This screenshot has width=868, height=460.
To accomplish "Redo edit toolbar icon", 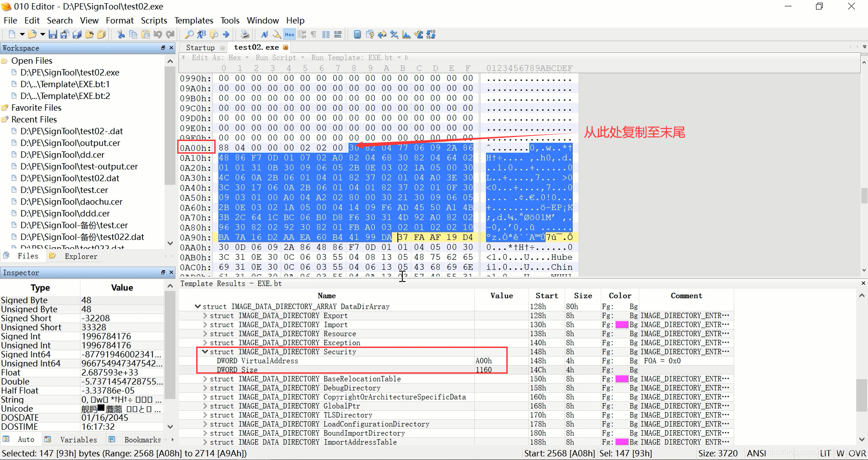I will click(x=170, y=34).
